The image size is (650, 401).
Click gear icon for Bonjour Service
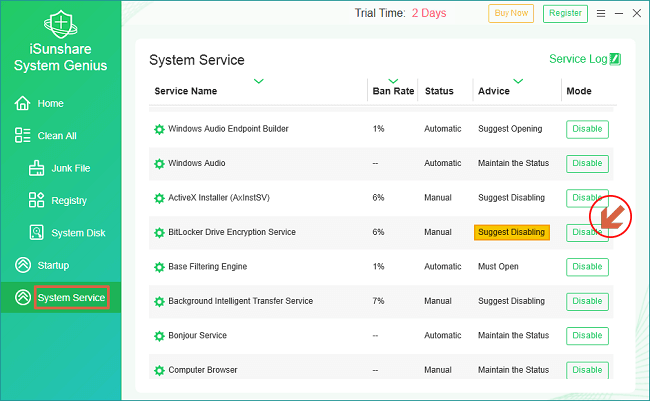tap(159, 336)
